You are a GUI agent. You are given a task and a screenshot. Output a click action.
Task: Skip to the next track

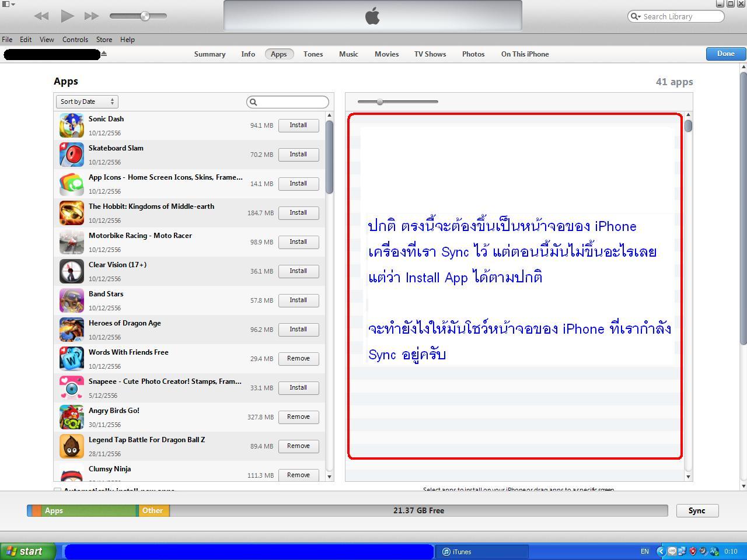(x=92, y=16)
